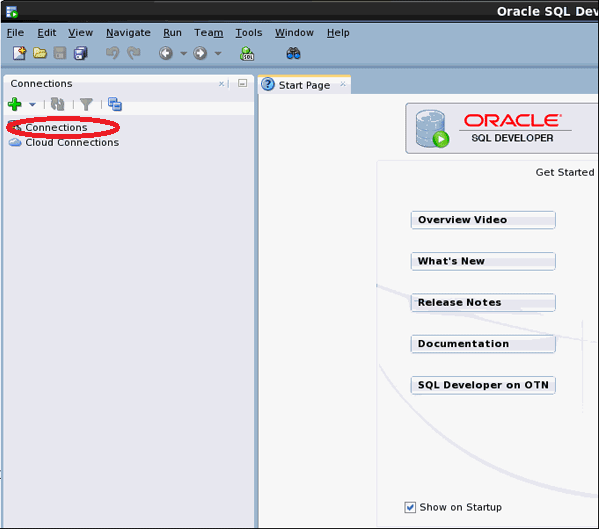Switch to the Start Page tab
599x529 pixels.
[x=304, y=85]
